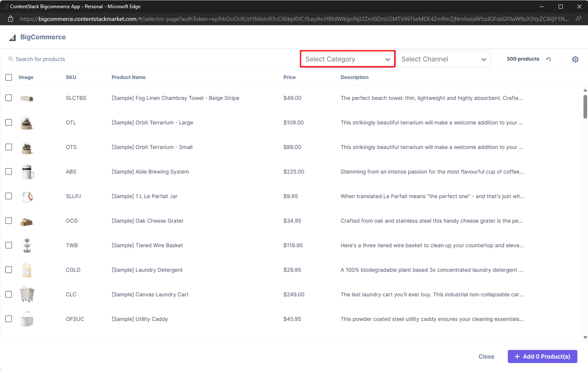Check the SLLPJ jar row checkbox

pos(9,196)
